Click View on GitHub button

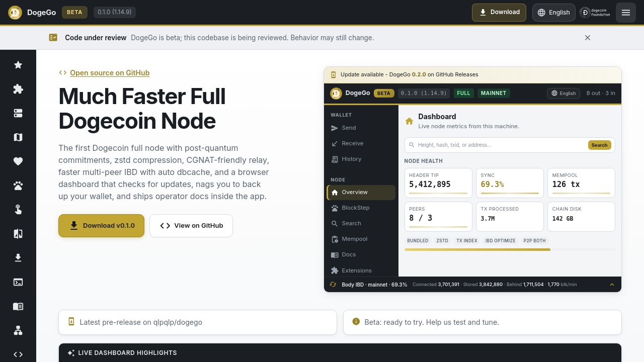pyautogui.click(x=191, y=226)
